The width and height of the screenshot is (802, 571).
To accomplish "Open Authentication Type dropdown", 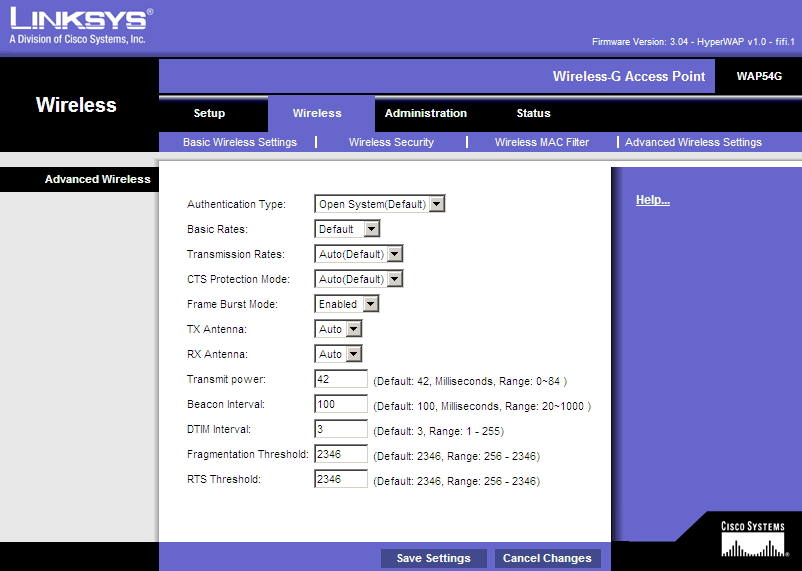I will click(x=380, y=204).
